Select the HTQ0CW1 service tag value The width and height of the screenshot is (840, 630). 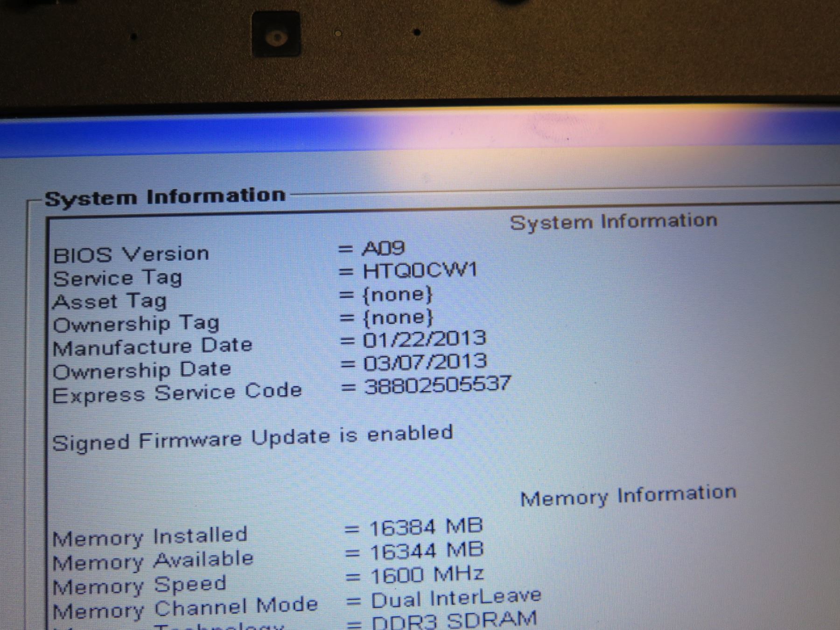420,271
